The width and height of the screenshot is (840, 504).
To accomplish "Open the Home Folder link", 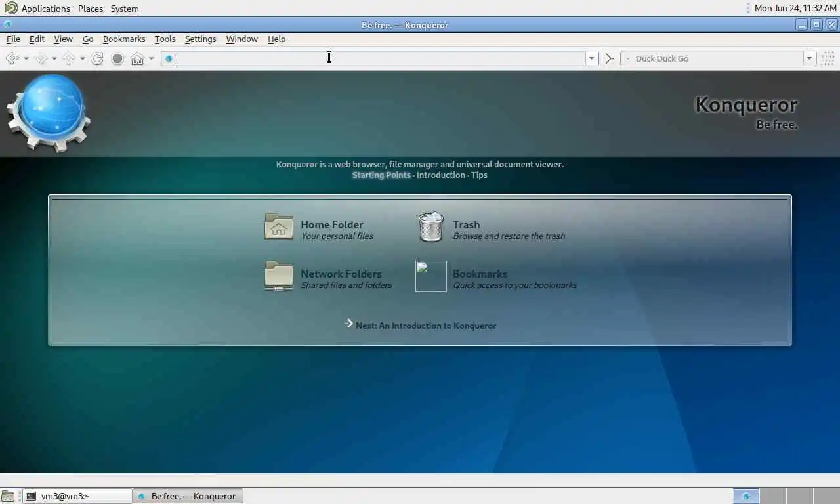I will (x=331, y=224).
